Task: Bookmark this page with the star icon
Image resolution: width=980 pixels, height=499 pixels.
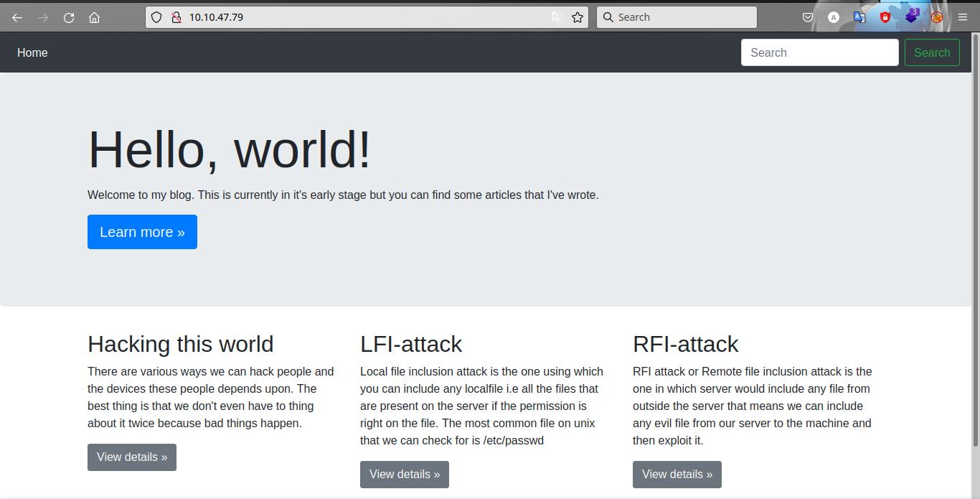Action: click(578, 17)
